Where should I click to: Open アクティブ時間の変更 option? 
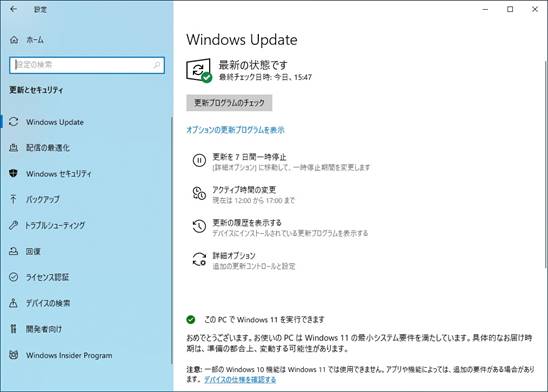(244, 190)
